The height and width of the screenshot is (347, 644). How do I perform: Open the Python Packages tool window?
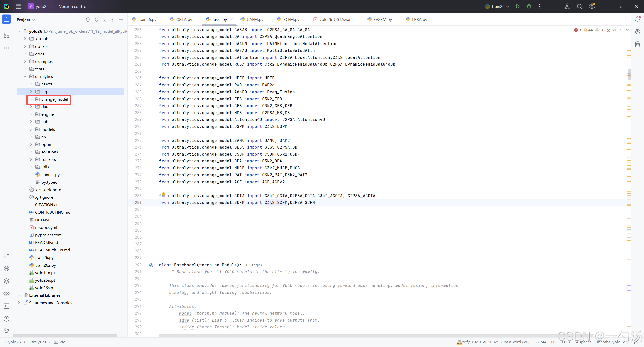click(6, 281)
